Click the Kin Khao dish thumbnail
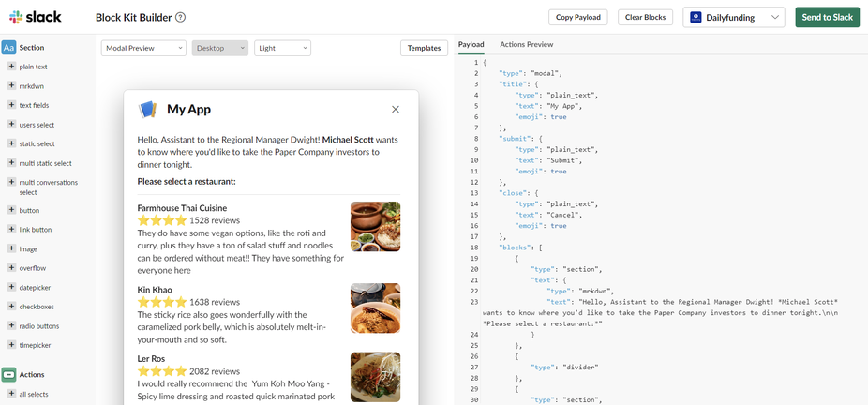868x405 pixels. [x=375, y=308]
